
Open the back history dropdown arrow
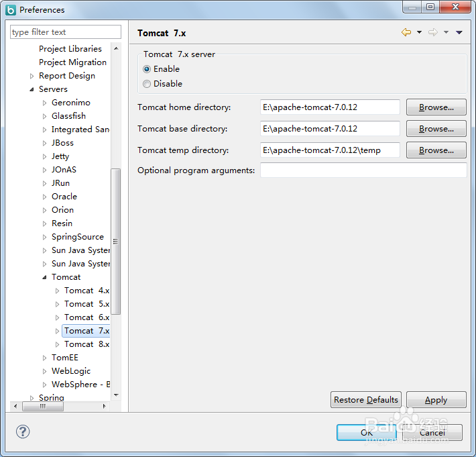click(419, 32)
